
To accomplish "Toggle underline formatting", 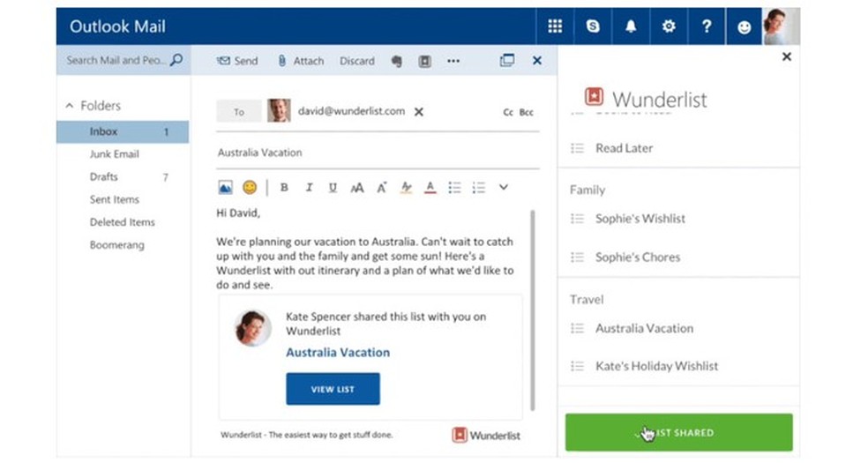I will [x=333, y=188].
